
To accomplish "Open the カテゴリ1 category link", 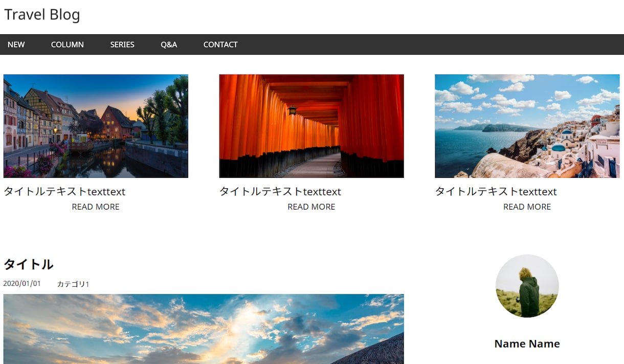I will pos(73,284).
